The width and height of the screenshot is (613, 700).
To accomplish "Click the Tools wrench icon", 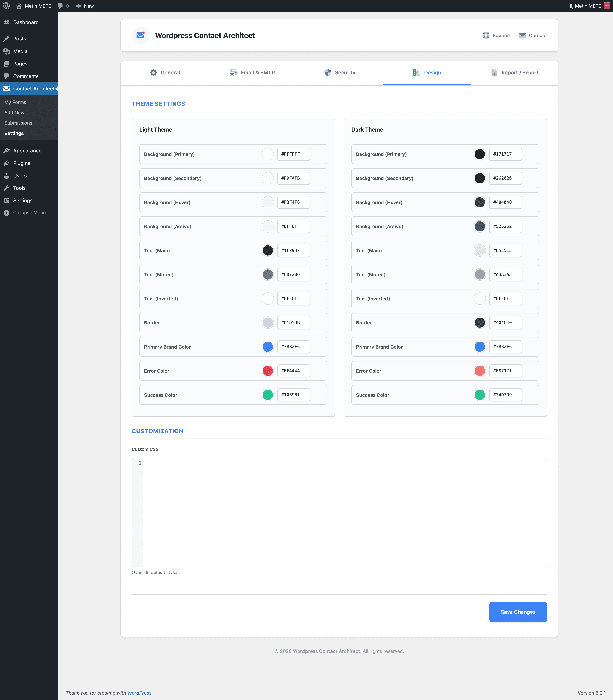I will [7, 188].
